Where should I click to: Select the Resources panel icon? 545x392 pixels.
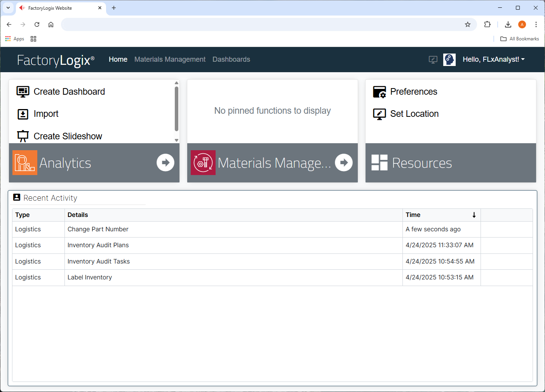click(x=379, y=162)
